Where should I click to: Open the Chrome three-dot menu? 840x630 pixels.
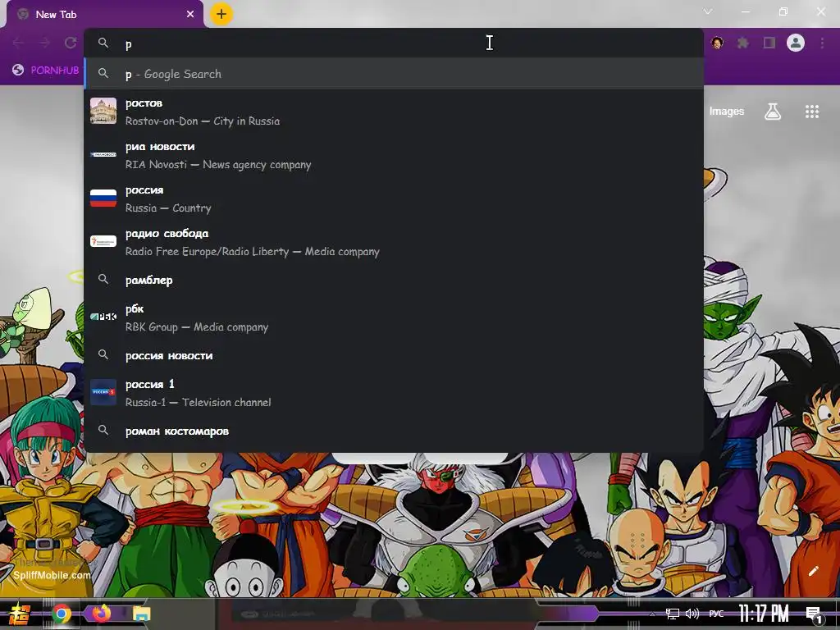pyautogui.click(x=822, y=43)
